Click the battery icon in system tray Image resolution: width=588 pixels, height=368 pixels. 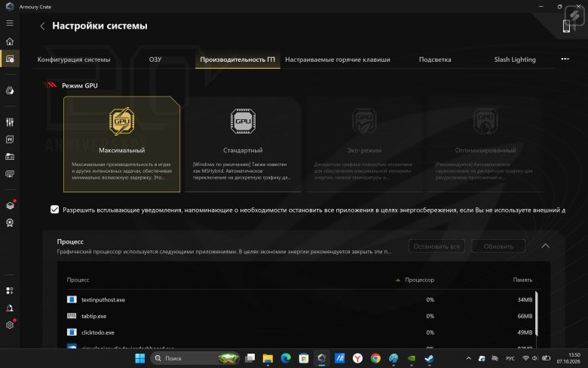[546, 358]
